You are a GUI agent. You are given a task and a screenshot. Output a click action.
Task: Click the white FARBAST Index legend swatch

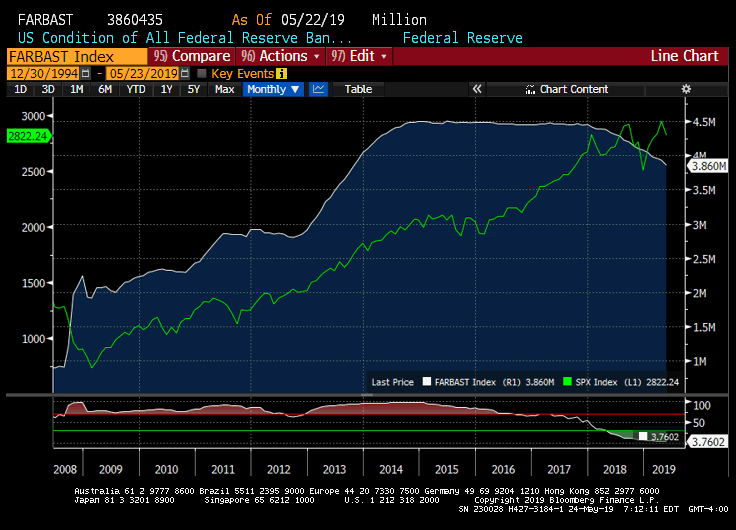pyautogui.click(x=427, y=382)
